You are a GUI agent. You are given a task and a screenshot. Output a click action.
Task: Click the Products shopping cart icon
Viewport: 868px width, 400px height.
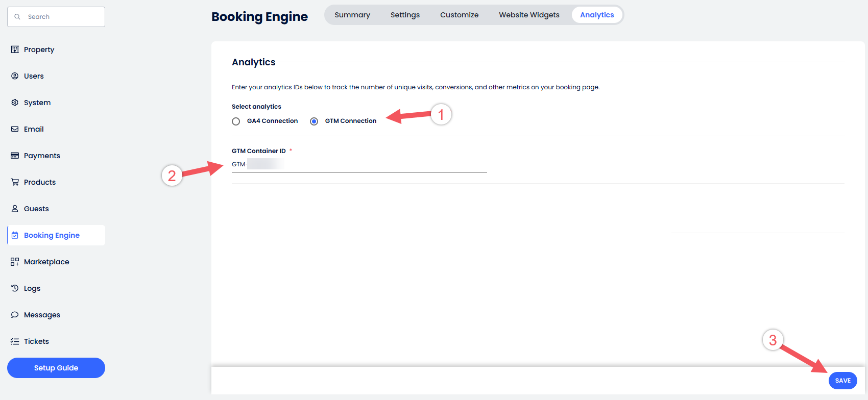click(15, 182)
